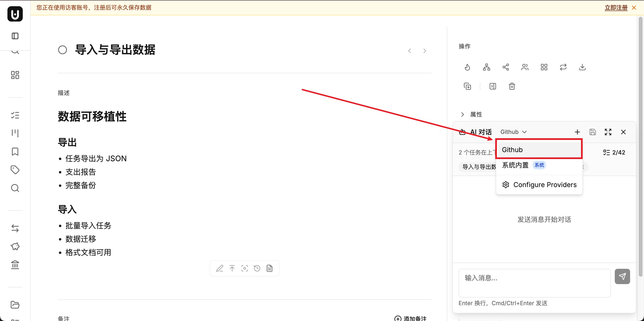Go to next task with right chevron
This screenshot has height=321, width=644.
(x=425, y=51)
